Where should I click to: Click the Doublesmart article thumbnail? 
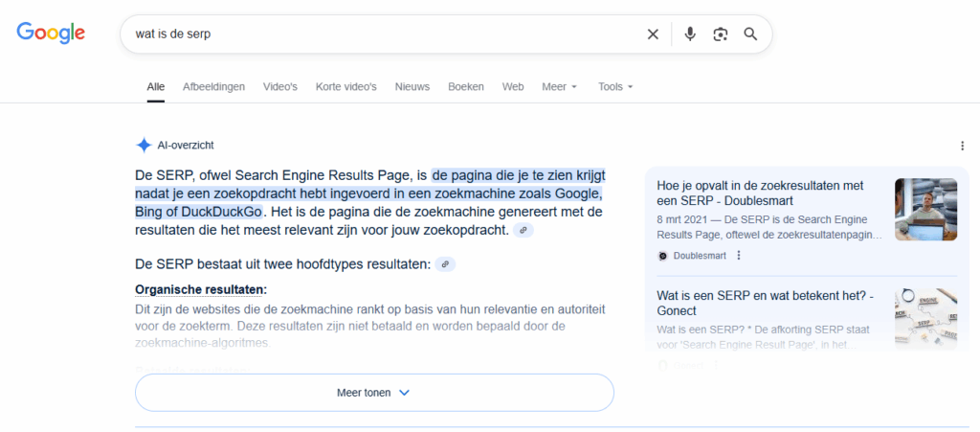(x=925, y=210)
